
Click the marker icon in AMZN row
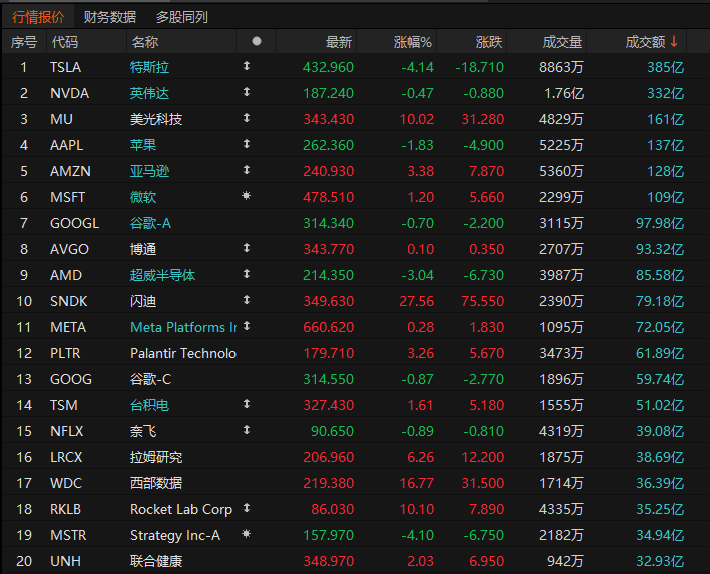247,170
